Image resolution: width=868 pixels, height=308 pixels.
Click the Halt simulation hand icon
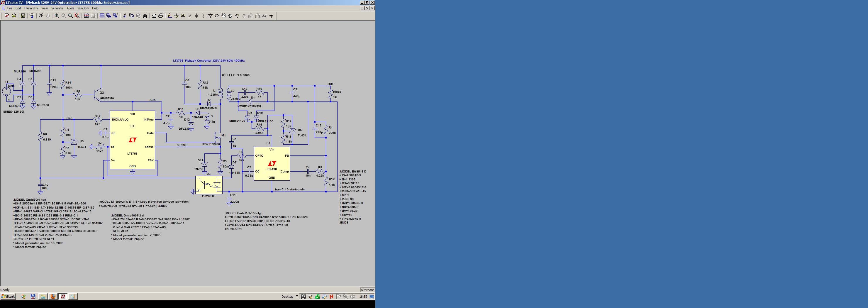pos(48,16)
